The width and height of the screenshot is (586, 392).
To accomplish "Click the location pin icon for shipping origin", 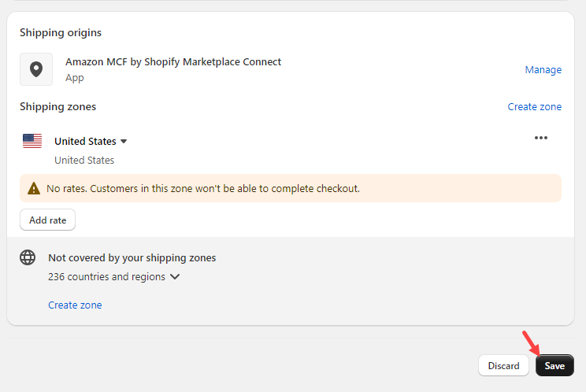I will (36, 69).
